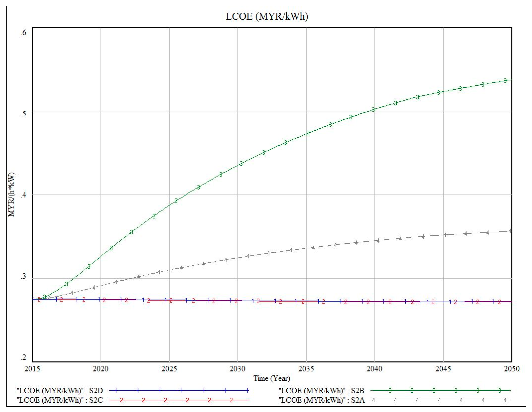Click the .2 value on the y-axis

click(x=23, y=358)
